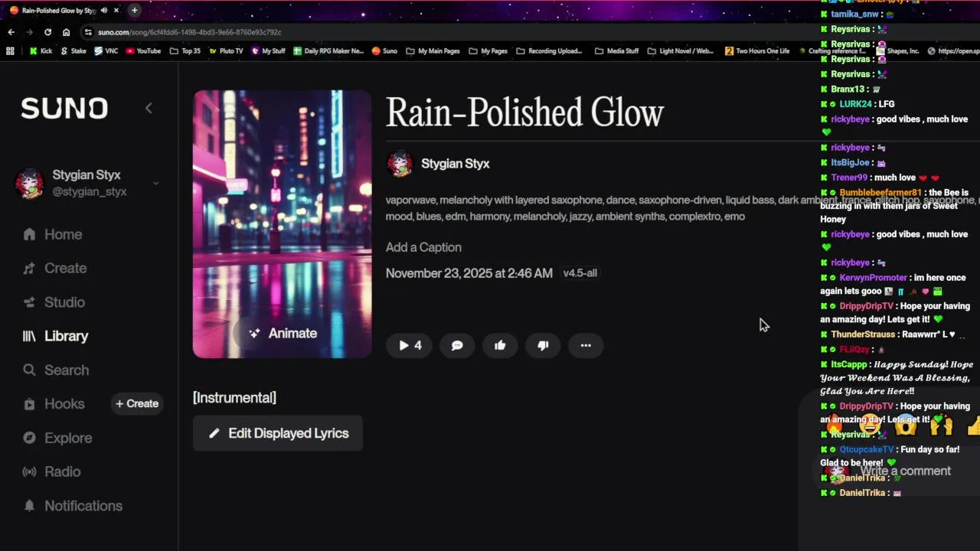The image size is (980, 551).
Task: Collapse the Suno sidebar with the arrow
Action: (149, 109)
